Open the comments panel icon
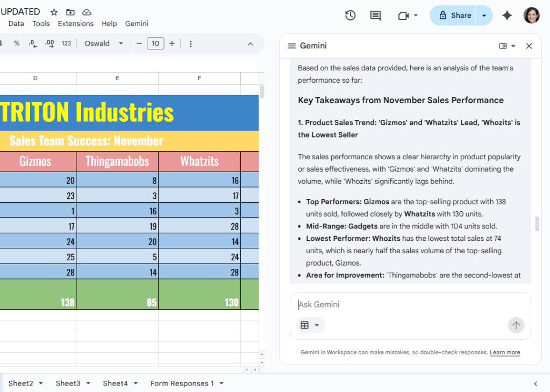The width and height of the screenshot is (550, 392). pyautogui.click(x=375, y=16)
